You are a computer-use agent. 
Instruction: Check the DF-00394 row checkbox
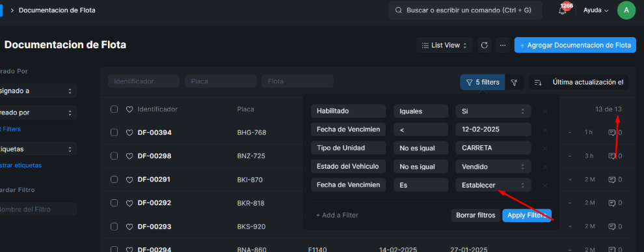[x=114, y=132]
